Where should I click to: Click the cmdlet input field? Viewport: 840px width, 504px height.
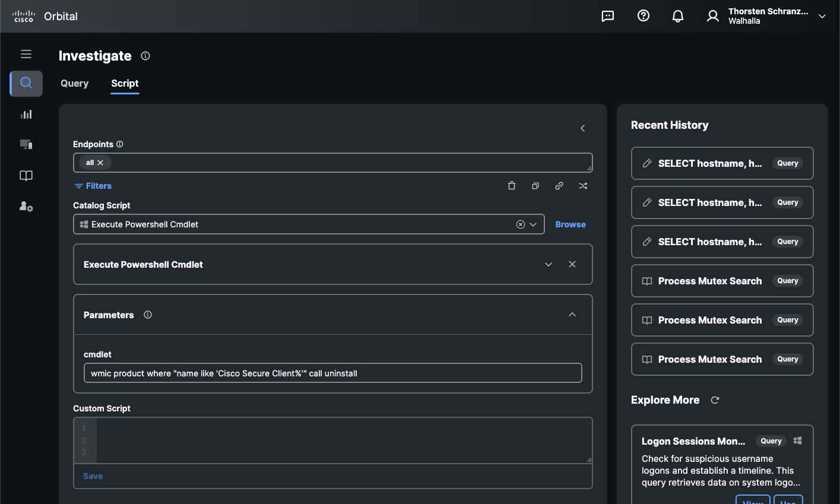(x=332, y=373)
